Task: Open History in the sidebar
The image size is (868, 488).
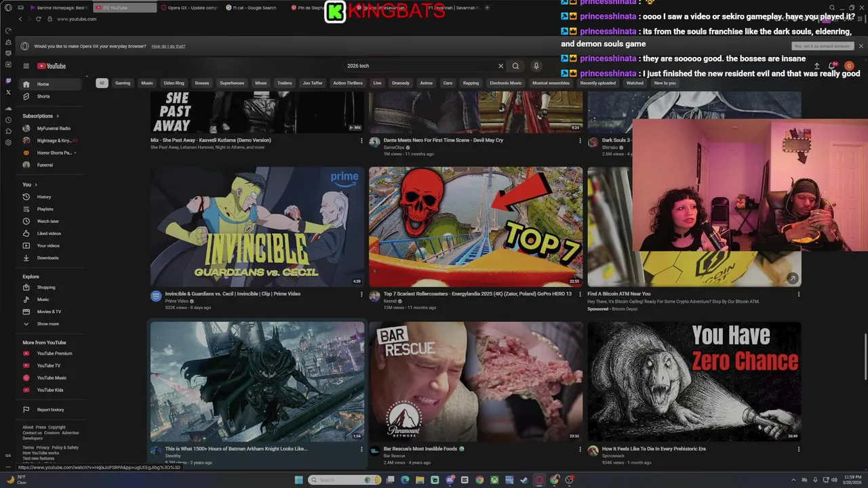Action: [x=51, y=197]
